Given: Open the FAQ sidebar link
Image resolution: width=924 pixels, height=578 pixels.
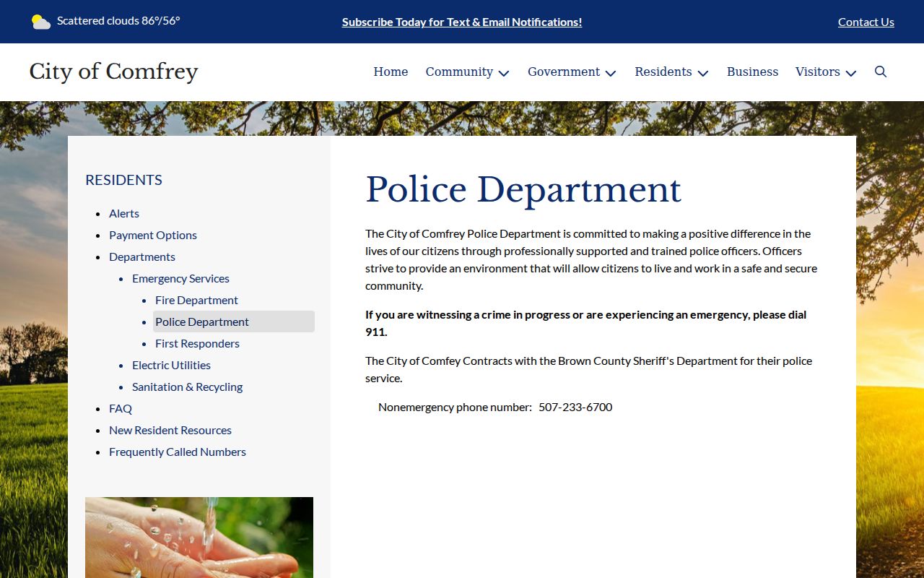Looking at the screenshot, I should 121,408.
